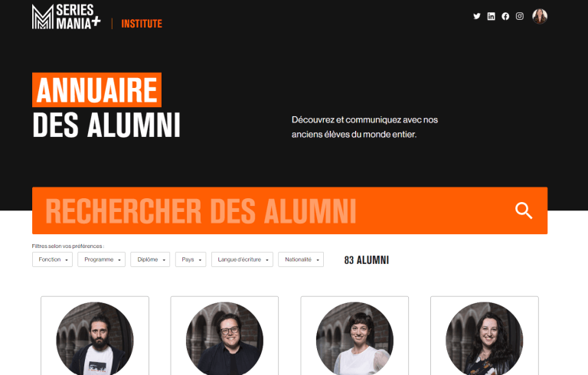Select the alumni photo wearing glasses

coord(224,338)
